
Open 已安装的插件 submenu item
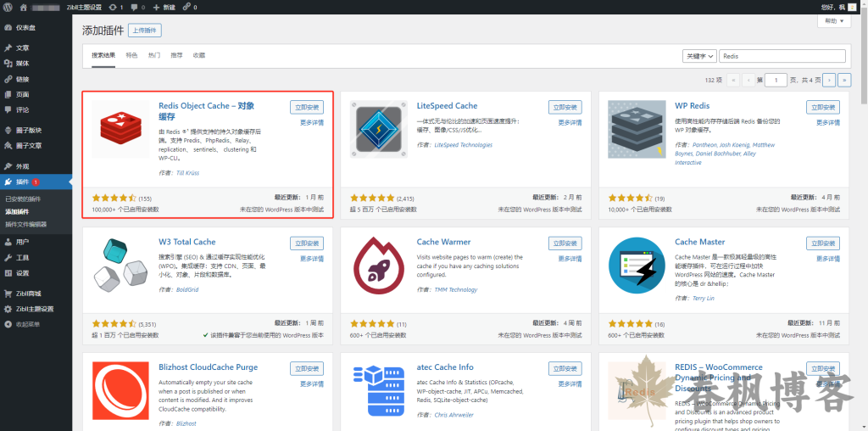(x=23, y=199)
